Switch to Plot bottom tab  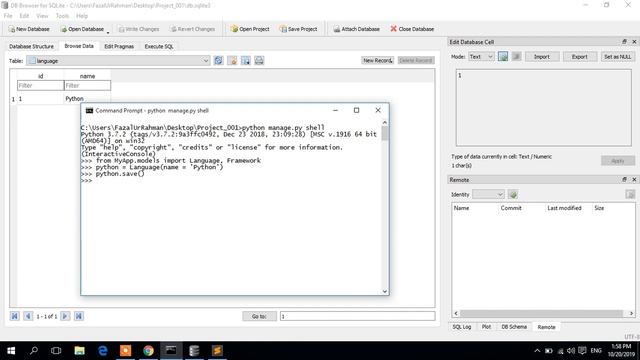(486, 327)
